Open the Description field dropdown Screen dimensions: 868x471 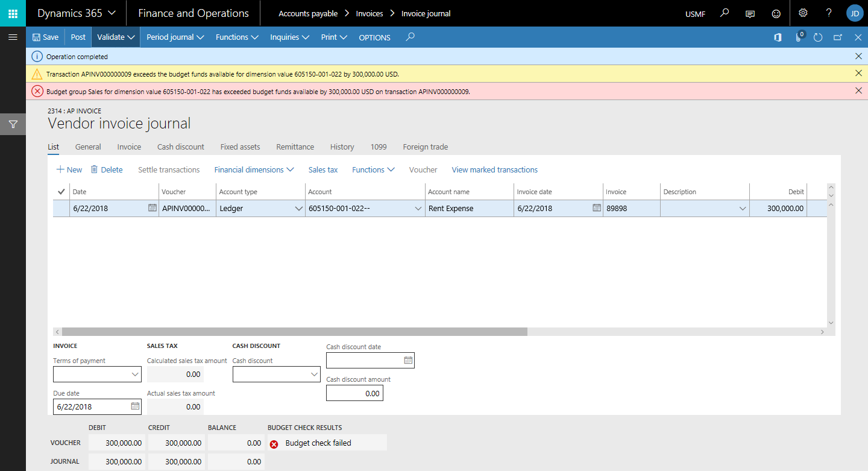[742, 209]
